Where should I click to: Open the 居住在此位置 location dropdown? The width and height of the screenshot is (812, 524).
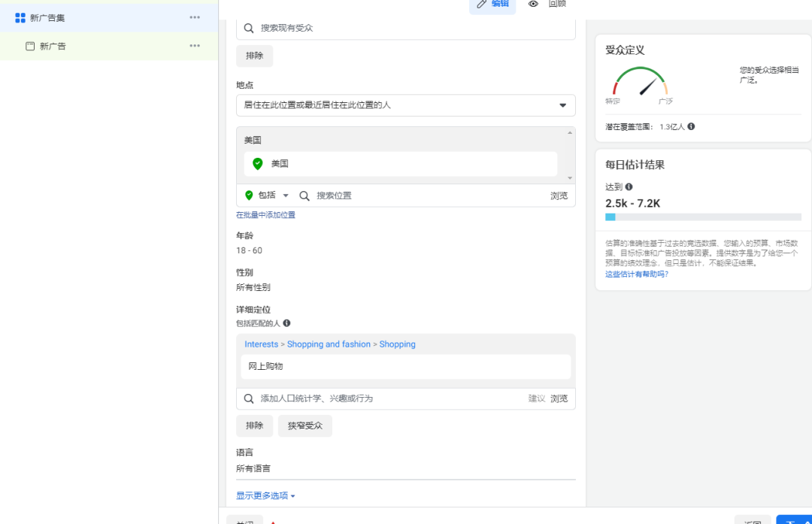[562, 105]
